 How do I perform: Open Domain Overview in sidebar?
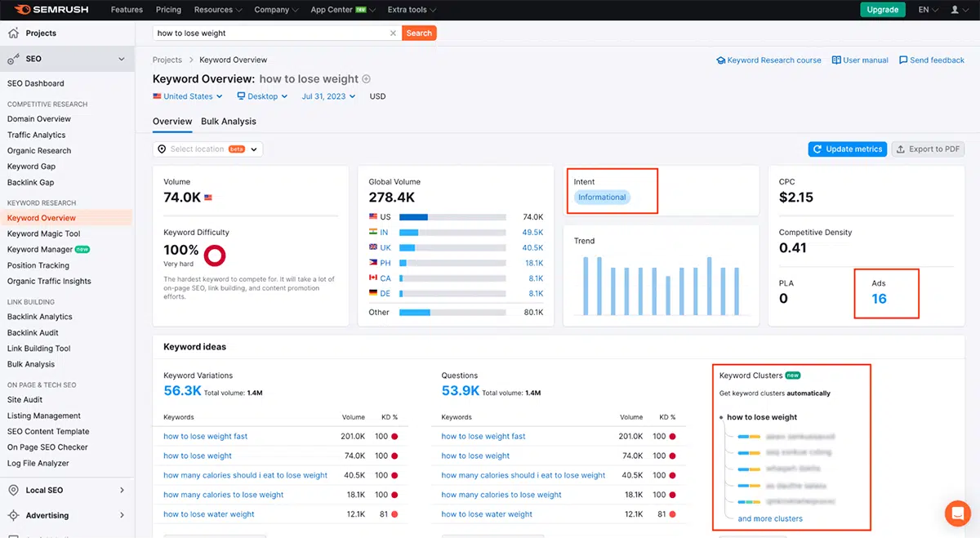[x=39, y=119]
